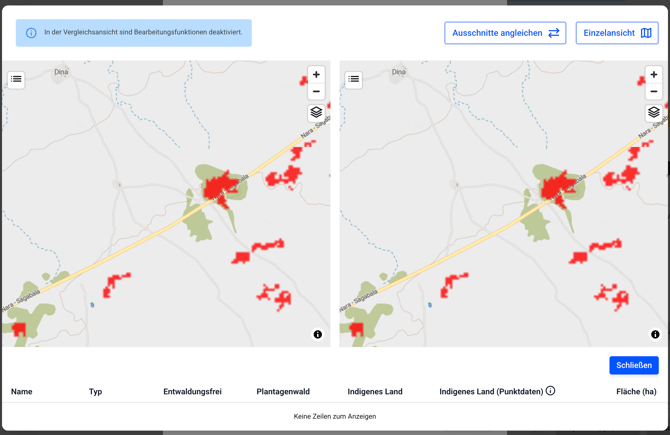Zoom in on the left map
The width and height of the screenshot is (670, 435).
pos(316,75)
